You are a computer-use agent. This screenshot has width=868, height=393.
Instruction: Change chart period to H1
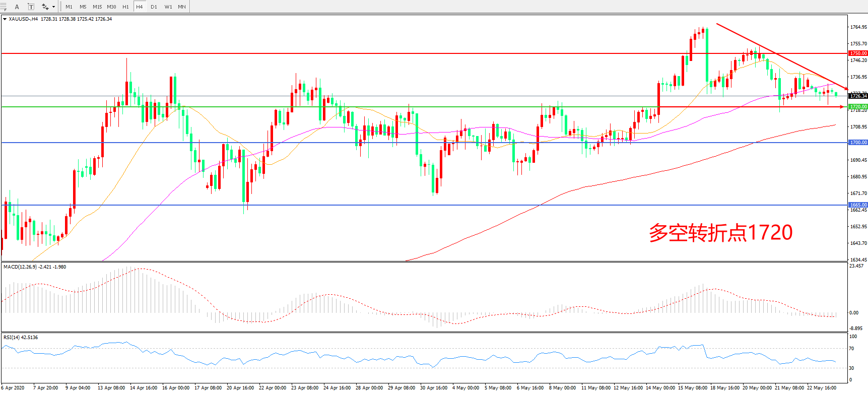(125, 7)
